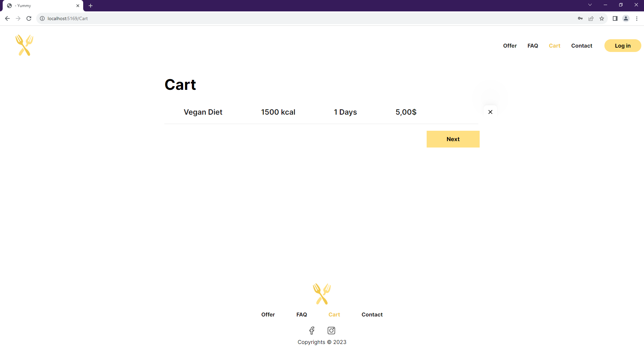This screenshot has height=352, width=644.
Task: Open the browser profile icon
Action: point(626,18)
